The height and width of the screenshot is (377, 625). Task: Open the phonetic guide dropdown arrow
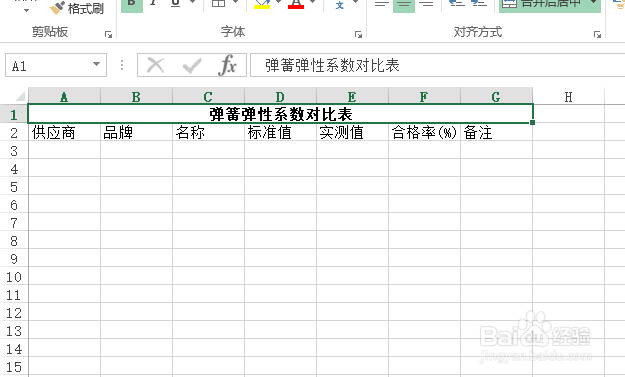click(356, 3)
